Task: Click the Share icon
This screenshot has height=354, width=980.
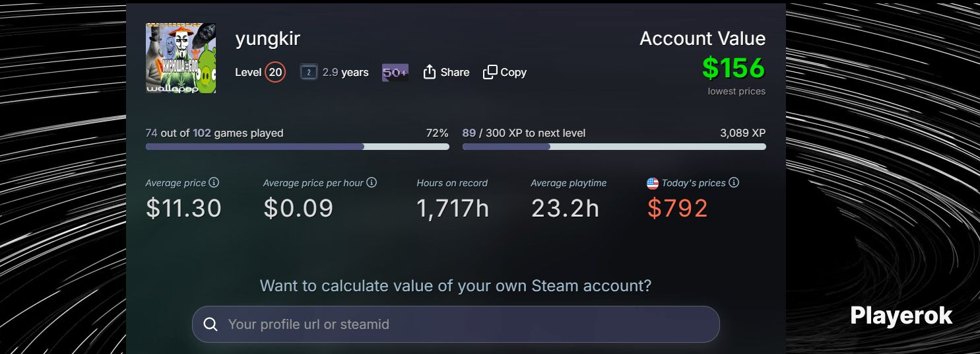Action: tap(430, 72)
